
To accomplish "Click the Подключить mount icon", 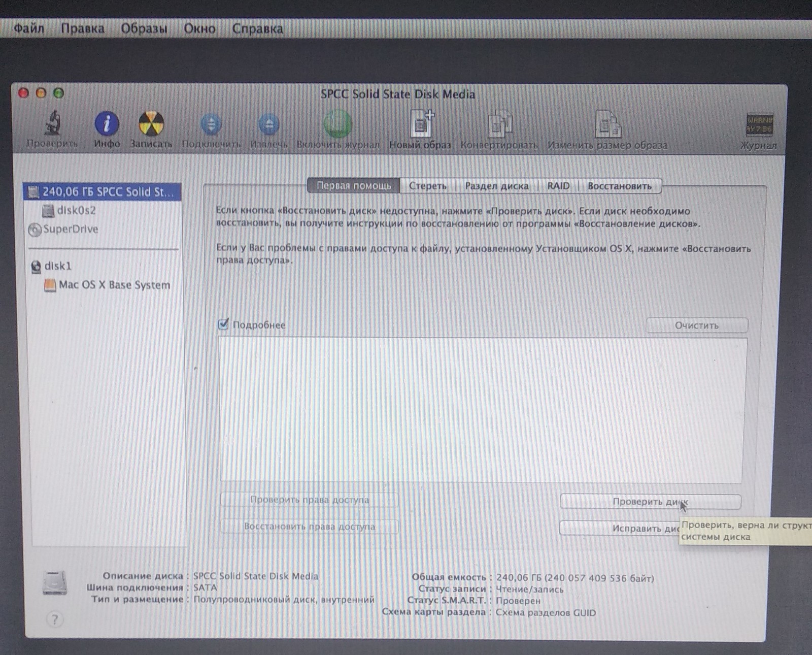I will tap(211, 124).
